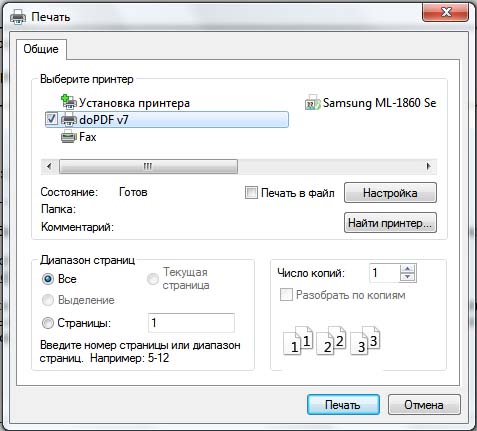Choose the Samsung ML-1860 printer icon
The image size is (477, 431).
tap(313, 102)
